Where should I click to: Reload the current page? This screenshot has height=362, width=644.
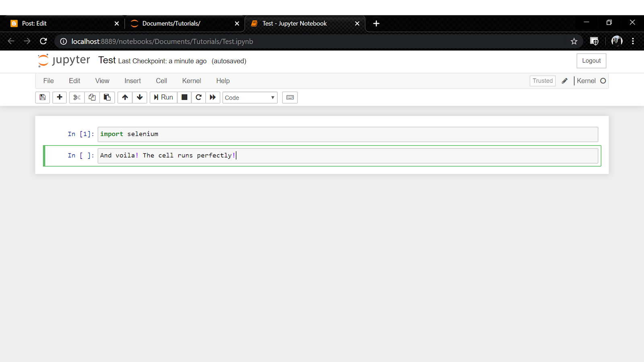43,41
